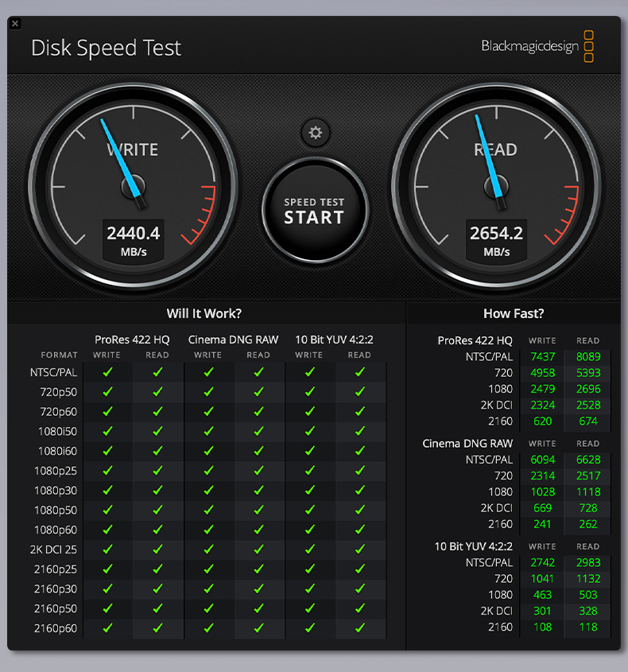This screenshot has width=628, height=672.
Task: Select the Will It Work? header
Action: tap(204, 313)
